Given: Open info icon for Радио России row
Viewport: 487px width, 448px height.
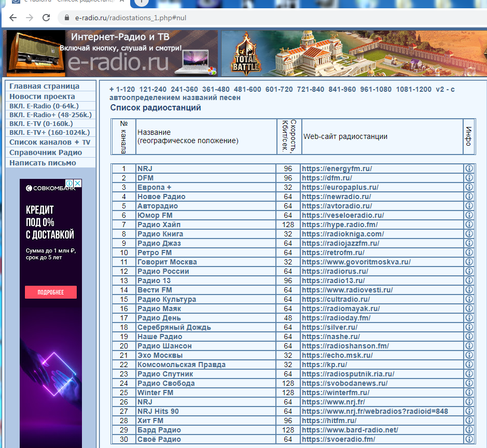Looking at the screenshot, I should (469, 271).
